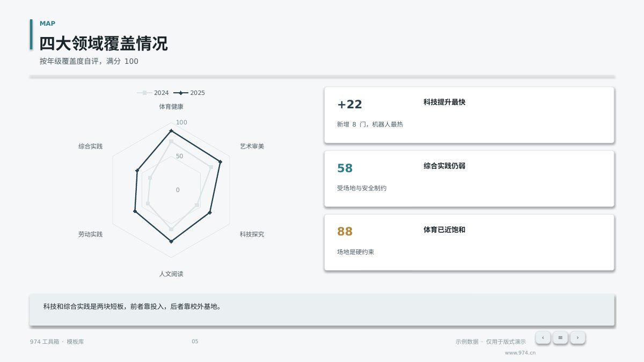
Task: Toggle the 2025 legend series
Action: coord(189,93)
